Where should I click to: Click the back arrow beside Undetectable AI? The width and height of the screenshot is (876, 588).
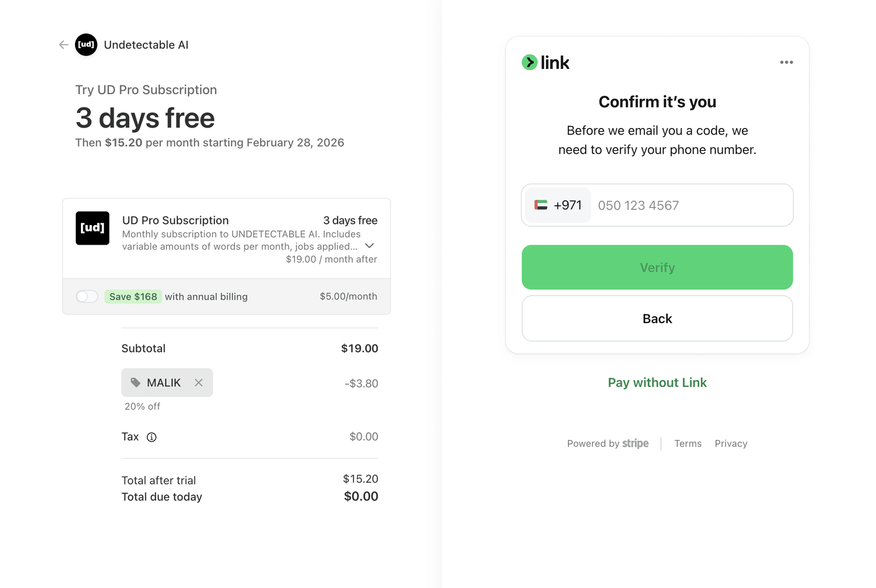click(63, 45)
